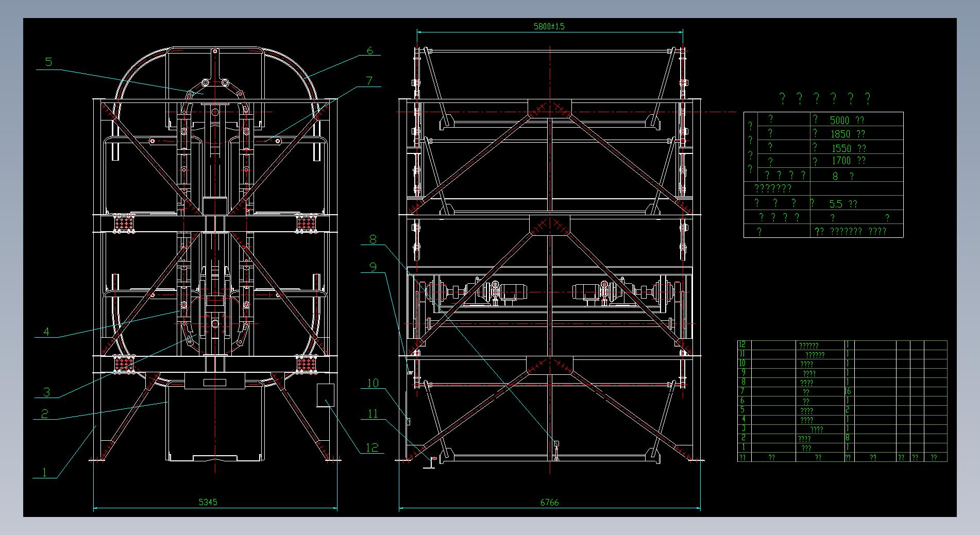980x535 pixels.
Task: Select item number 12 in parts list
Action: pyautogui.click(x=742, y=344)
